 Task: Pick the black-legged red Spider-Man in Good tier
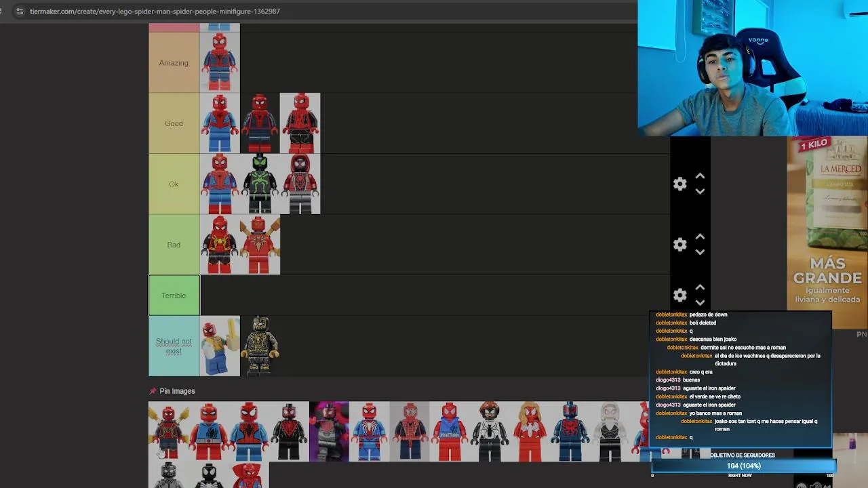(300, 123)
